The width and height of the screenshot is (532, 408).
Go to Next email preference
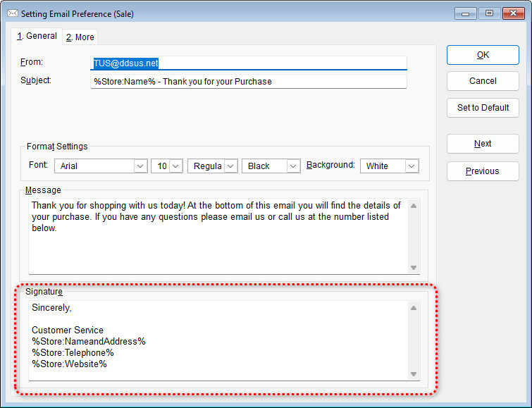[483, 144]
